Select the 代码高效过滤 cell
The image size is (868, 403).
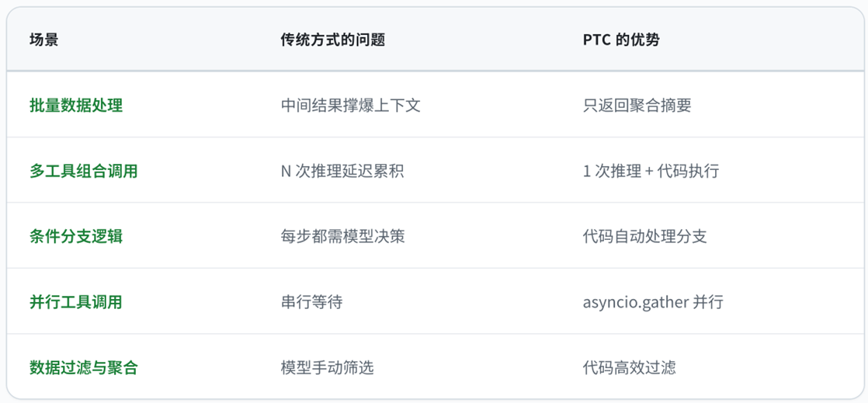tap(629, 367)
